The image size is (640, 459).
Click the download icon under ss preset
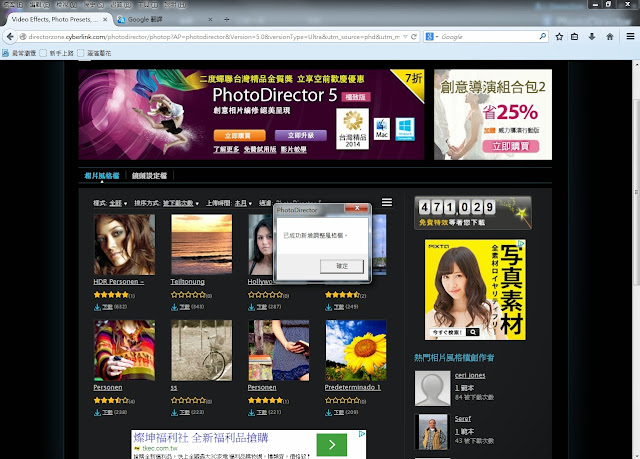click(175, 412)
